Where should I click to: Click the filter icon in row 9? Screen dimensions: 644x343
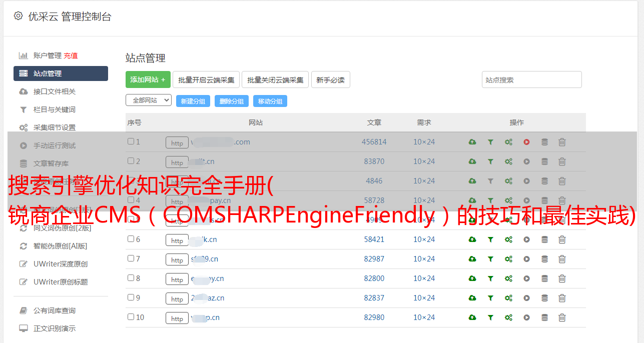490,298
